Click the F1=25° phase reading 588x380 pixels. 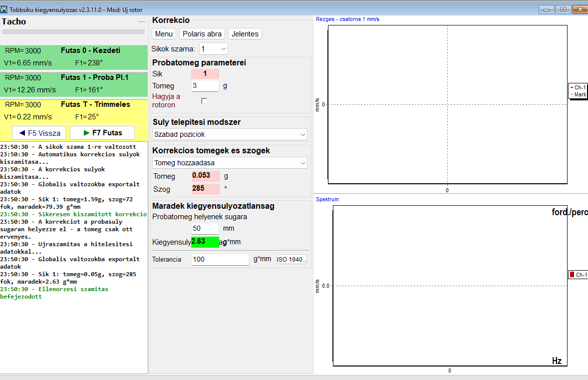pos(87,117)
